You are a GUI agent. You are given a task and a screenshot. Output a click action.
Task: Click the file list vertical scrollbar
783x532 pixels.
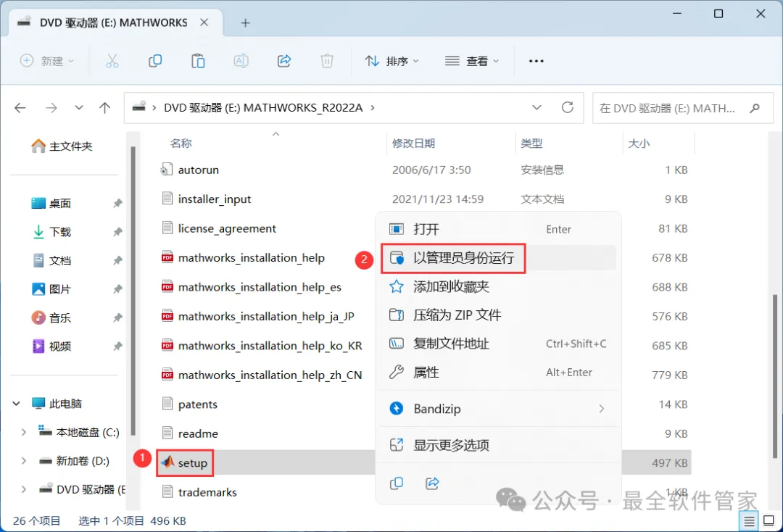[775, 377]
